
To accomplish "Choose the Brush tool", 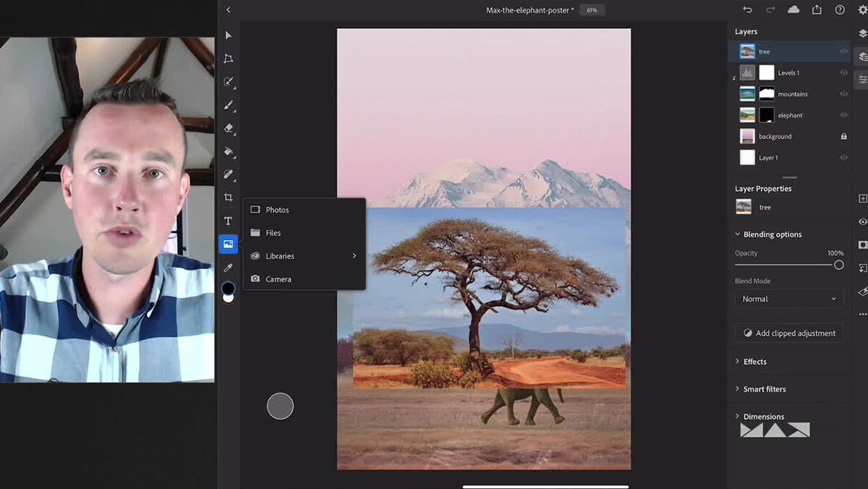I will point(229,105).
